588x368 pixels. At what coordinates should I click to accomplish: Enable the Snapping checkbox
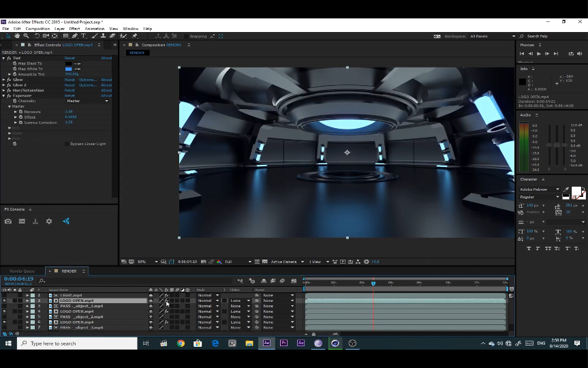point(186,36)
